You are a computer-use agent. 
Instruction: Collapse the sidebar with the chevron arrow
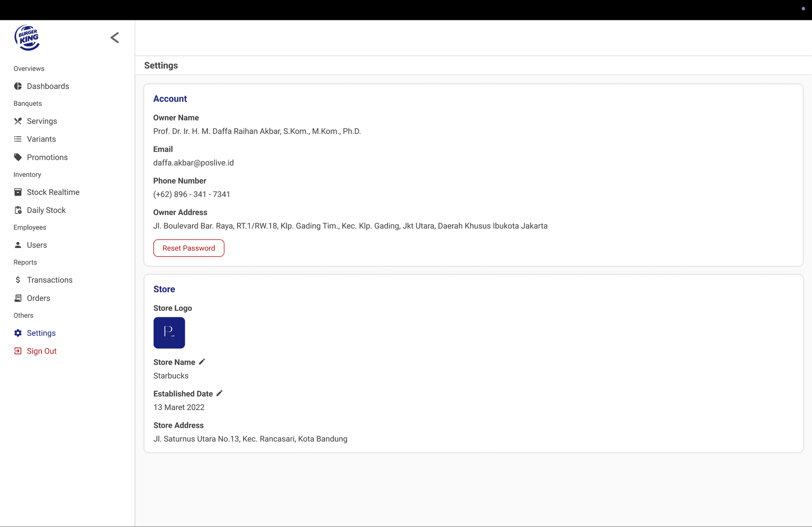pyautogui.click(x=115, y=38)
